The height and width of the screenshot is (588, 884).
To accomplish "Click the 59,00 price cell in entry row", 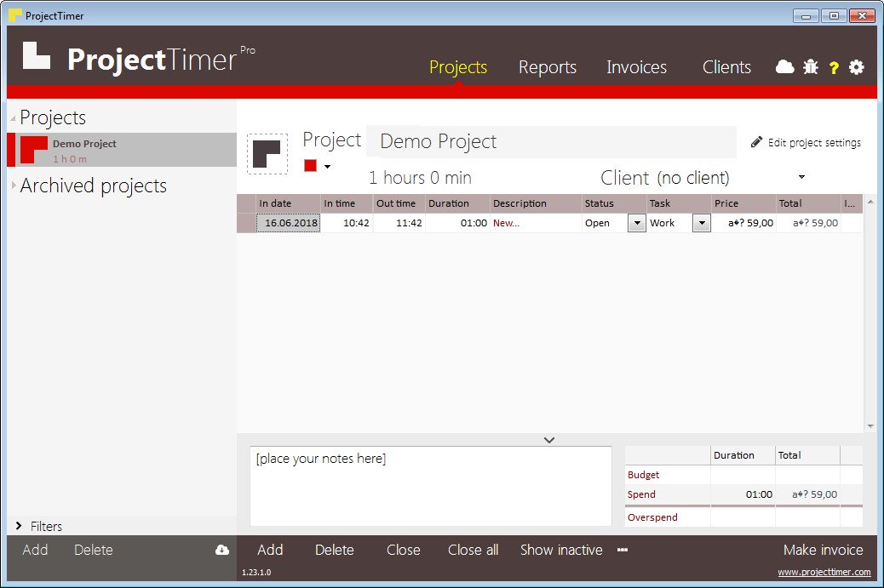I will click(743, 223).
